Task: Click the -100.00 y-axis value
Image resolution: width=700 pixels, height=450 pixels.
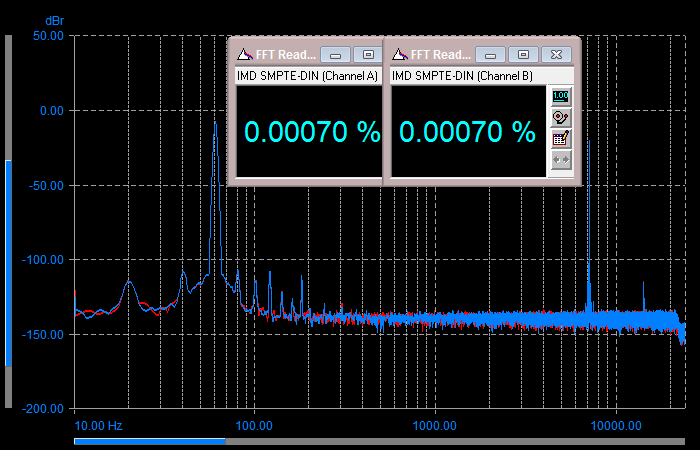Action: point(43,259)
